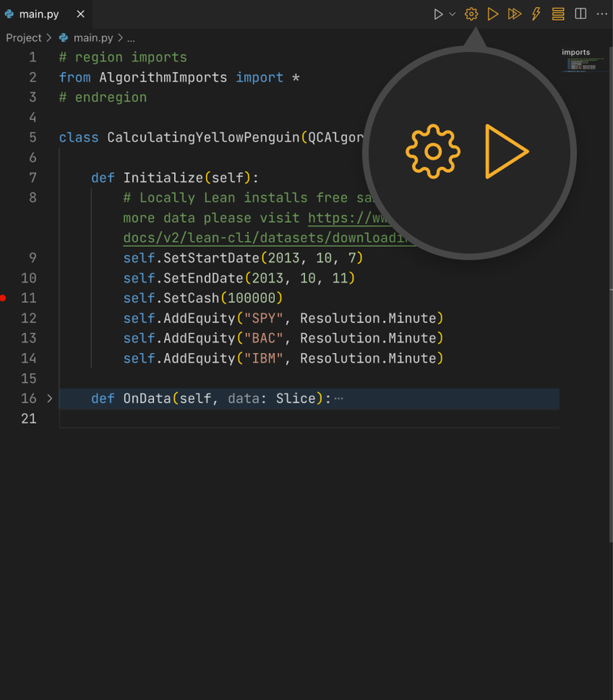This screenshot has height=700, width=613.
Task: Click main.py in the breadcrumb path
Action: click(x=93, y=38)
